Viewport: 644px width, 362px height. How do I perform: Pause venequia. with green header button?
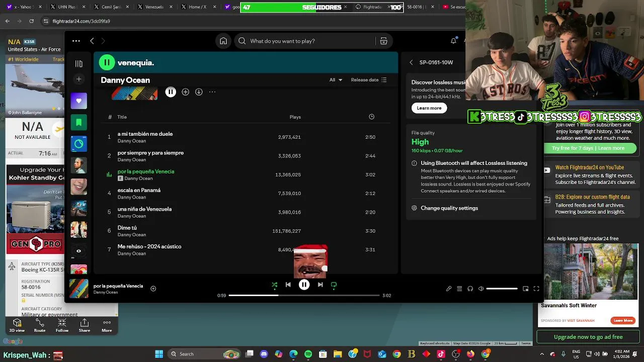coord(107,63)
